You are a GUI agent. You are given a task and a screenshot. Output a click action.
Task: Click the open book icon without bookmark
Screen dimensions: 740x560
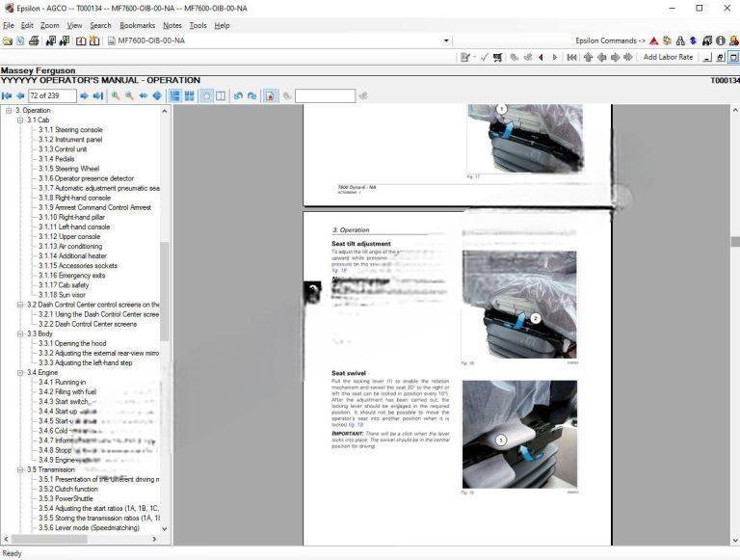click(x=81, y=41)
